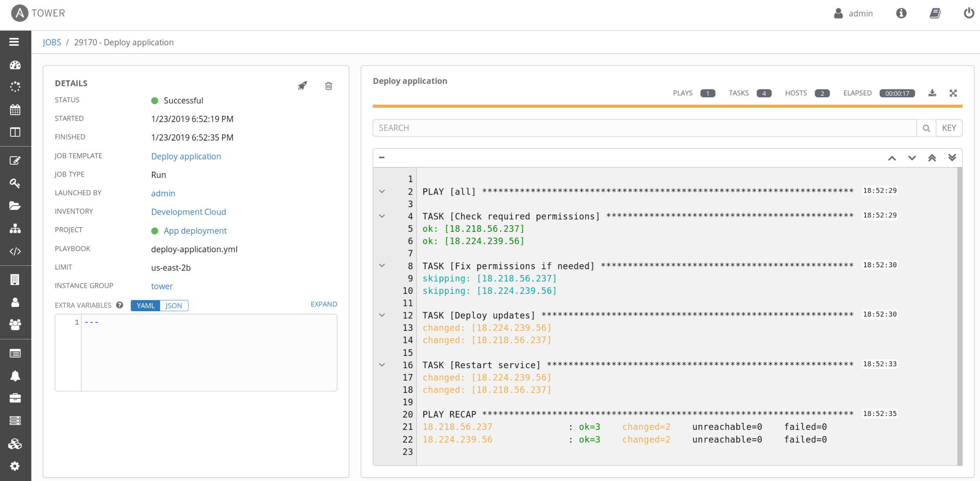Image resolution: width=980 pixels, height=481 pixels.
Task: Collapse the Deploy updates task
Action: 382,315
